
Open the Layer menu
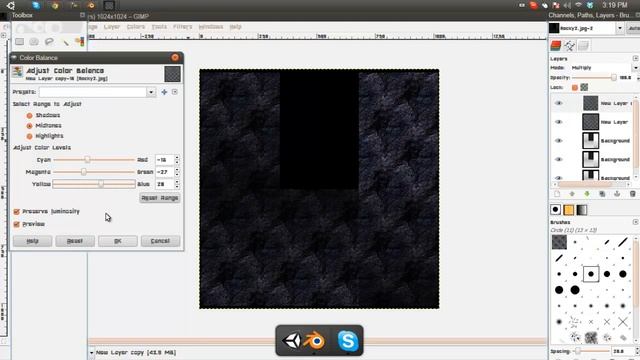112,27
